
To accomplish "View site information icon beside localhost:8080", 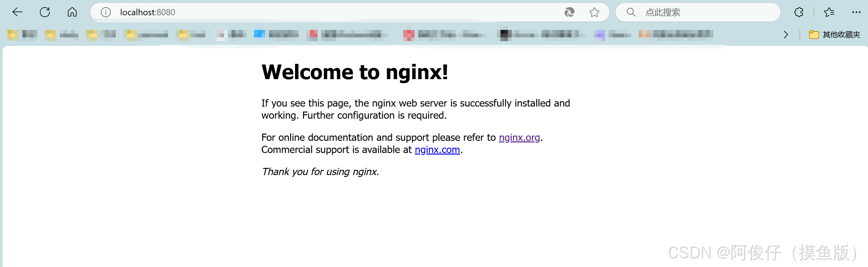I will (106, 12).
